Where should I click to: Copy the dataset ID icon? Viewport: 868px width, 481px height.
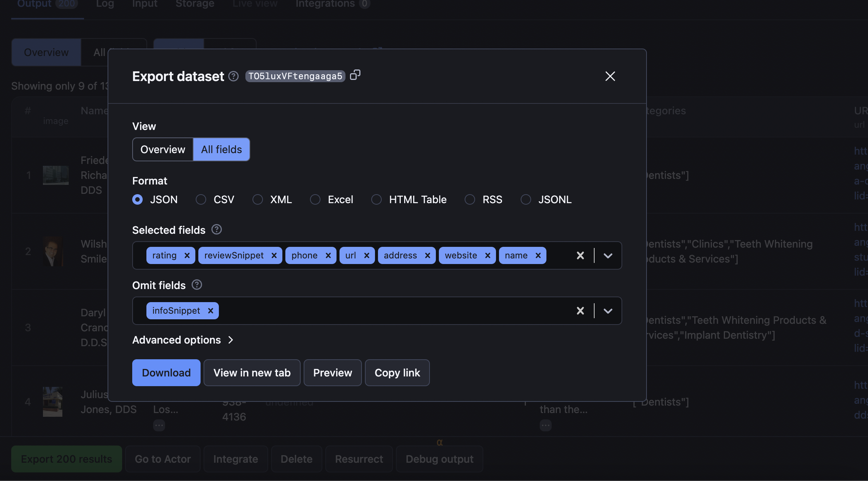pos(355,75)
